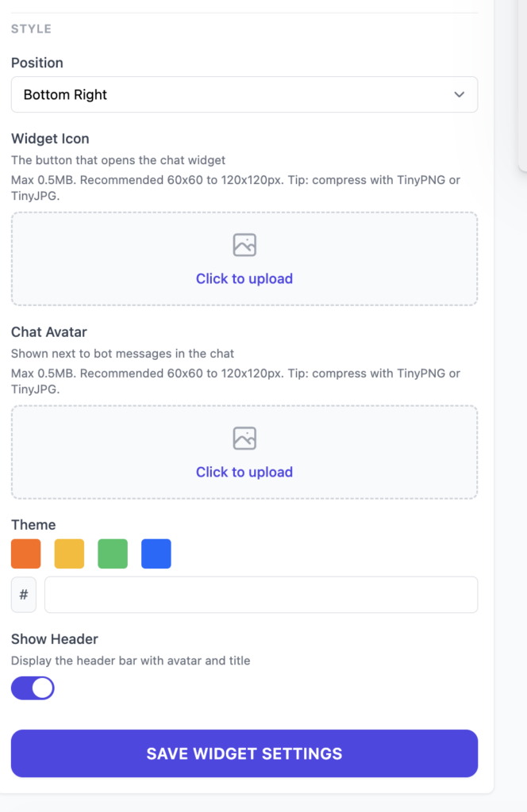
Task: Click the Chat Avatar section label
Action: (x=50, y=332)
